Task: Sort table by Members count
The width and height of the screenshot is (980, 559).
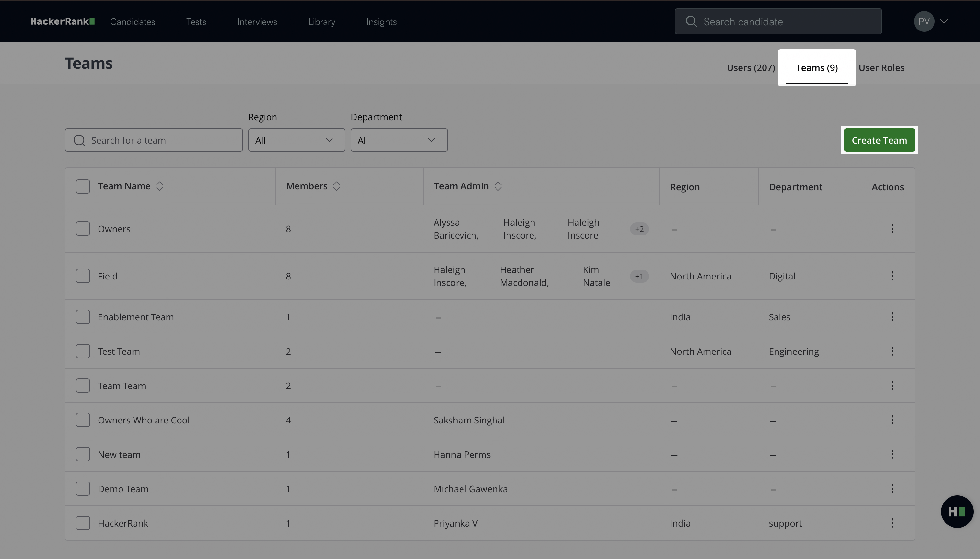Action: [x=336, y=186]
